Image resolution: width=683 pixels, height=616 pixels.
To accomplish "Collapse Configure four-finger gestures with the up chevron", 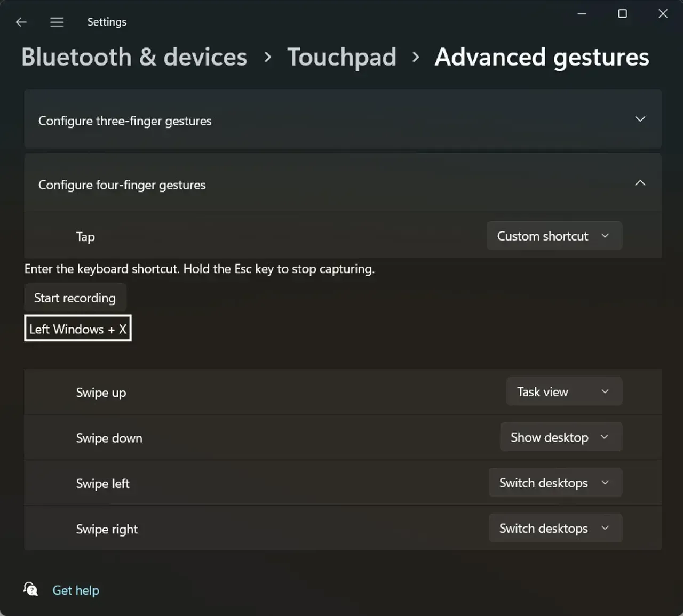I will click(x=640, y=182).
